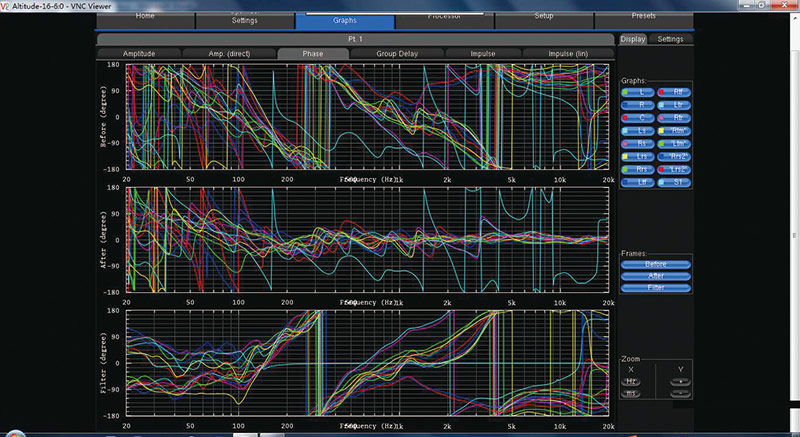
Task: Show the Before frame
Action: click(x=656, y=265)
